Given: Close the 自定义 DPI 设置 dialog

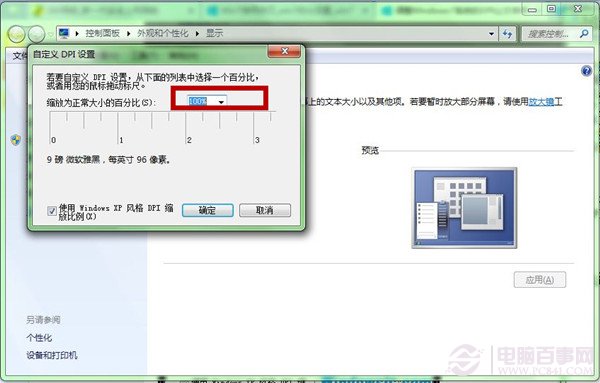Looking at the screenshot, I should click(284, 51).
